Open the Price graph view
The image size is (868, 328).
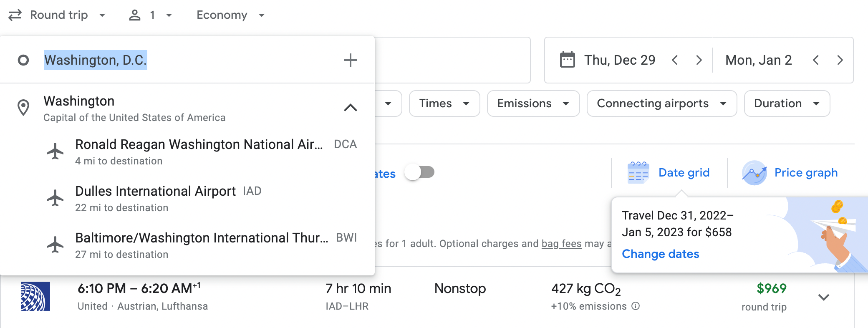[x=805, y=172]
